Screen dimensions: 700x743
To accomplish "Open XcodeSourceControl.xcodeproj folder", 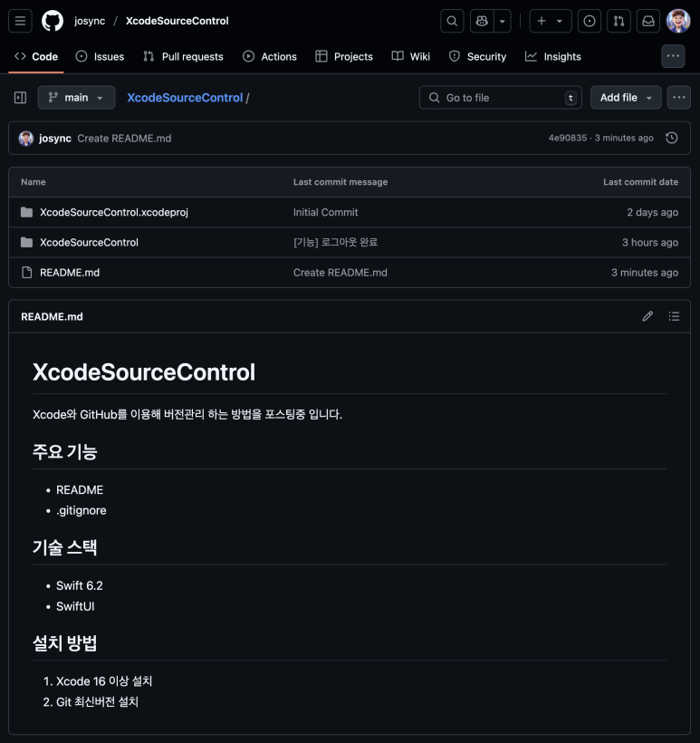I will 114,212.
